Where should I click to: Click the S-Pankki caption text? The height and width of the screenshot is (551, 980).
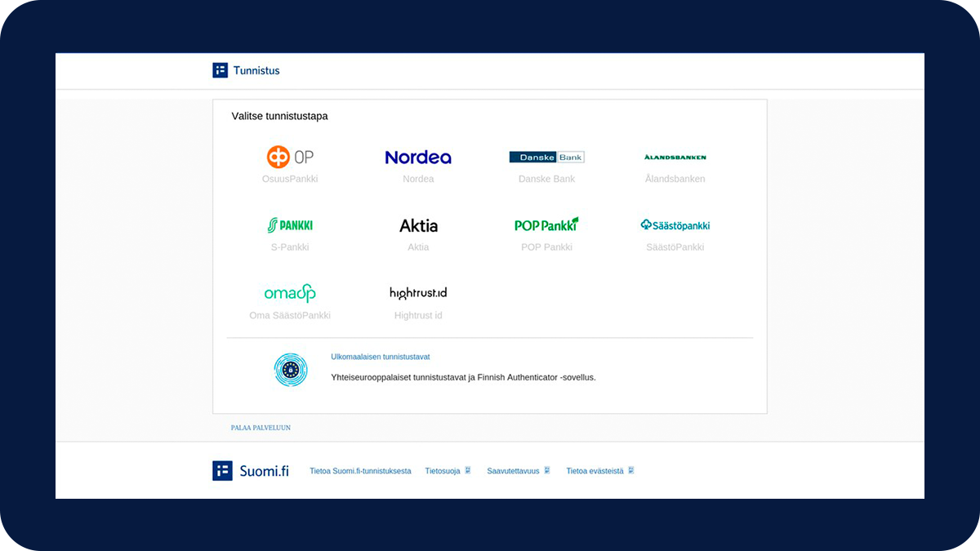pos(290,247)
